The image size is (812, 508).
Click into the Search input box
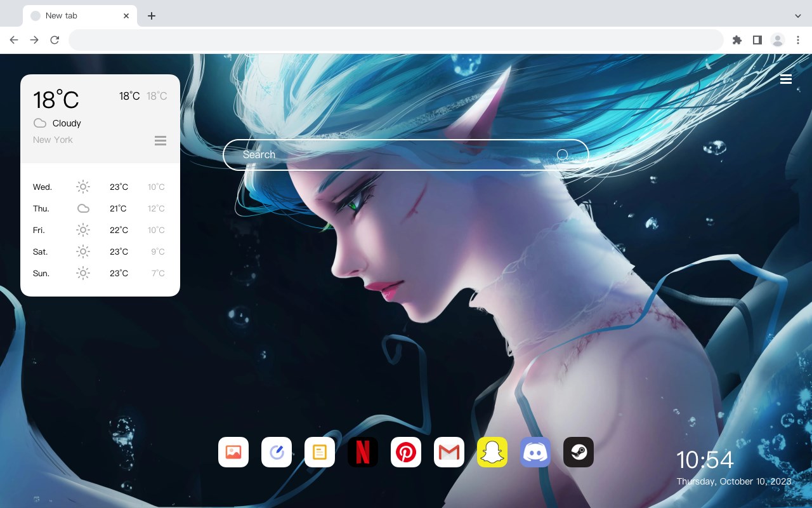point(406,155)
